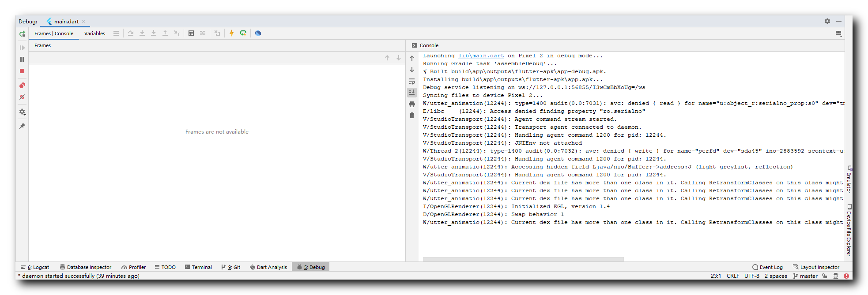Click the Force Step Into icon
Image resolution: width=868 pixels, height=295 pixels.
[x=154, y=33]
